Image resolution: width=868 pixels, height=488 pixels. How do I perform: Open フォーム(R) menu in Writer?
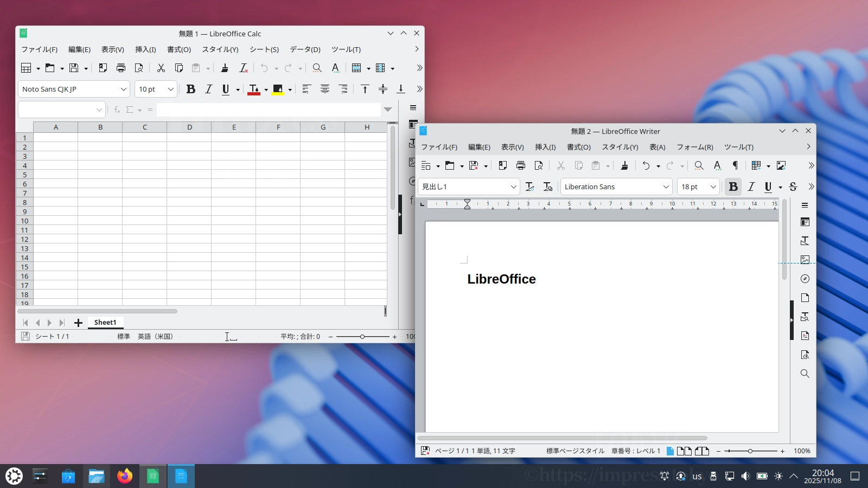[695, 147]
